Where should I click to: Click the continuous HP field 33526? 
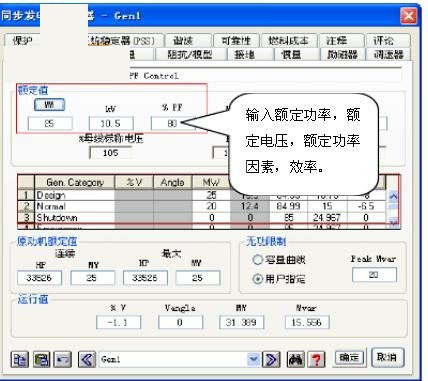coord(39,278)
